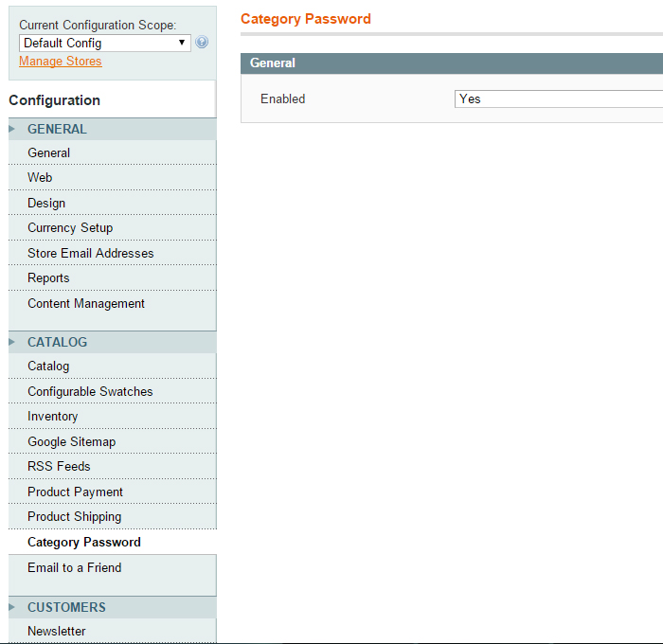
Task: Collapse the CATALOG section arrow
Action: [12, 342]
